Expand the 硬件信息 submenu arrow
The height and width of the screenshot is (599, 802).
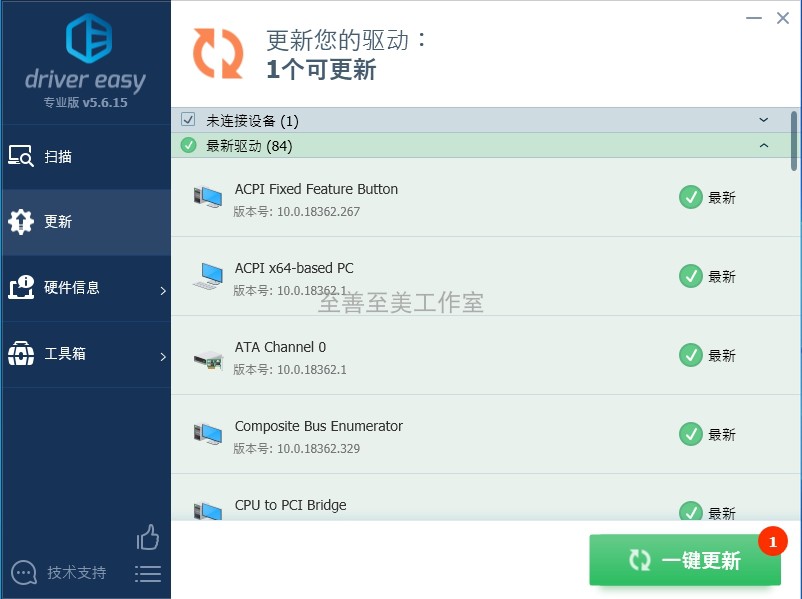pyautogui.click(x=163, y=291)
